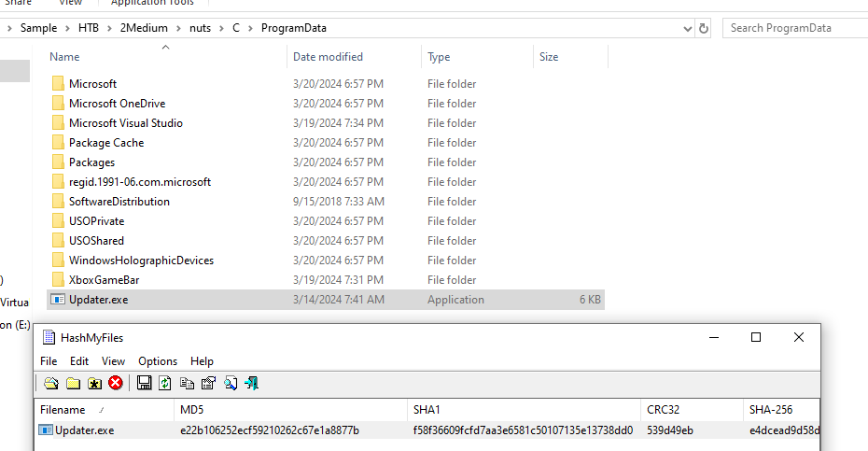The height and width of the screenshot is (451, 868).
Task: Expand the chevron between C and ProgramData
Action: pyautogui.click(x=250, y=28)
